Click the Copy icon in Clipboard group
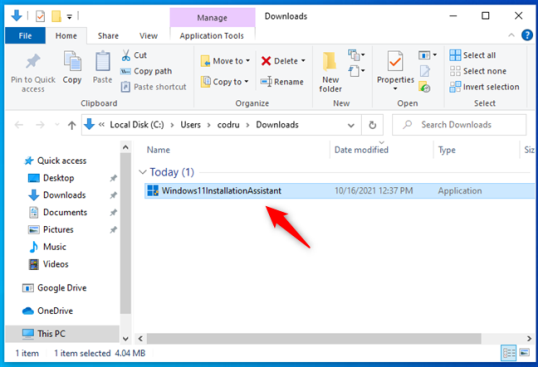Viewport: 538px width, 367px height. (72, 61)
